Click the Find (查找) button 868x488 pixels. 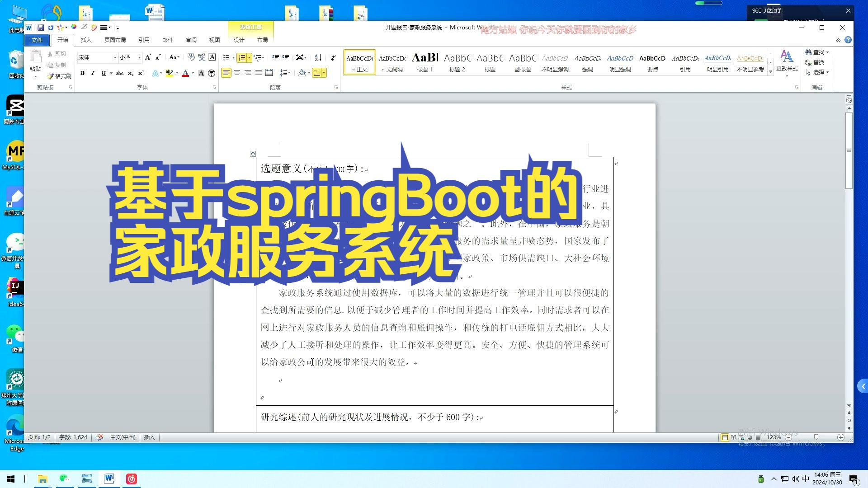click(816, 52)
